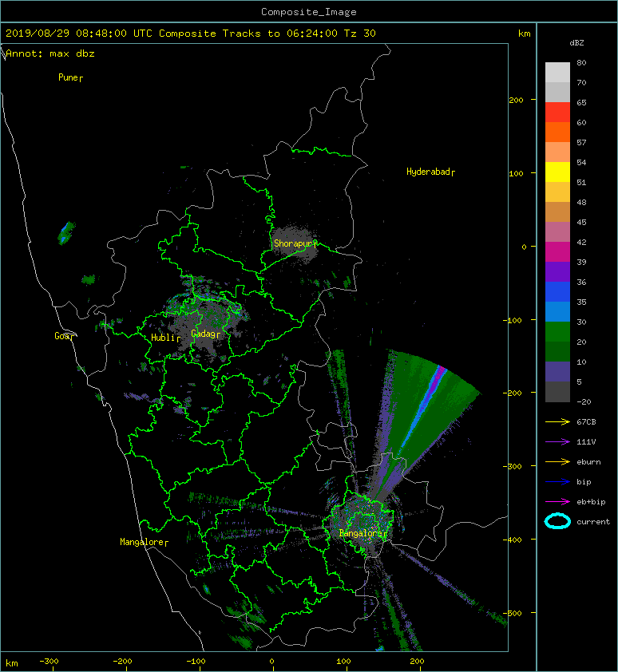Click the cyan 'current' ellipse legend icon
The width and height of the screenshot is (618, 672).
pos(557,521)
